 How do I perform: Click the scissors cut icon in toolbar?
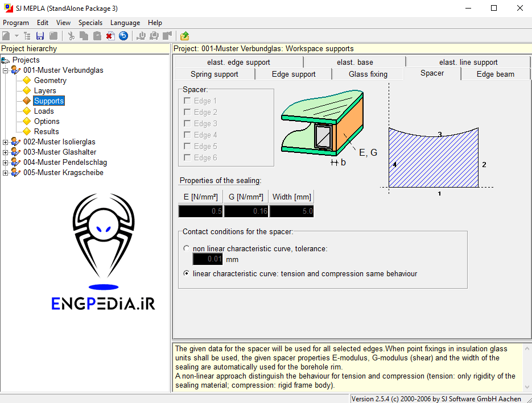coord(71,36)
